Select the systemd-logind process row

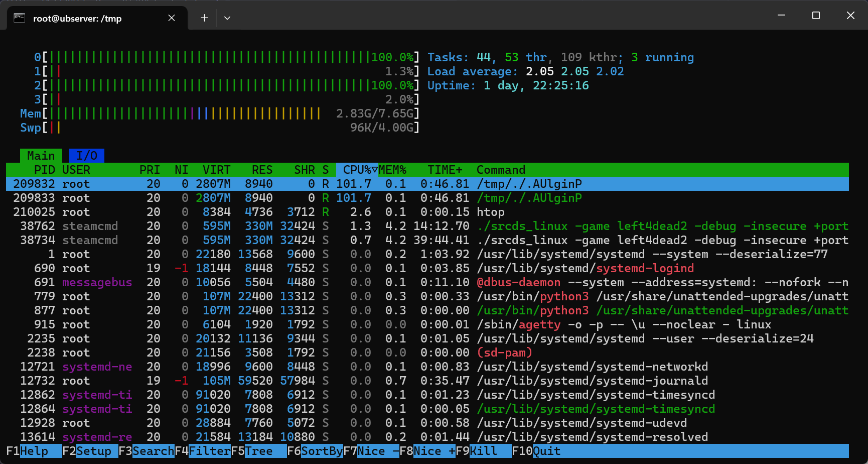pyautogui.click(x=427, y=268)
